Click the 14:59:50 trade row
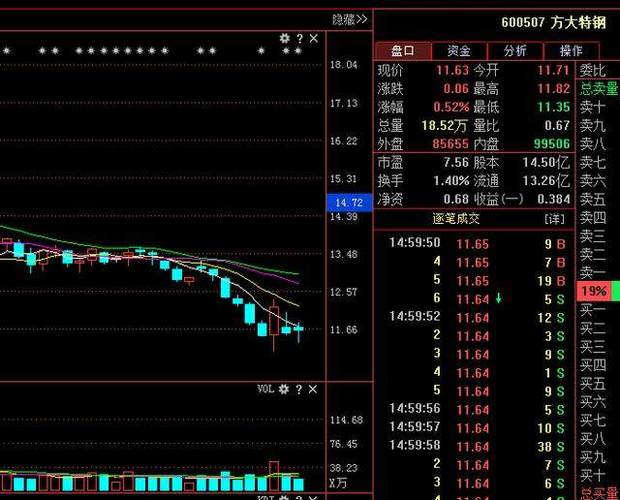 click(476, 243)
